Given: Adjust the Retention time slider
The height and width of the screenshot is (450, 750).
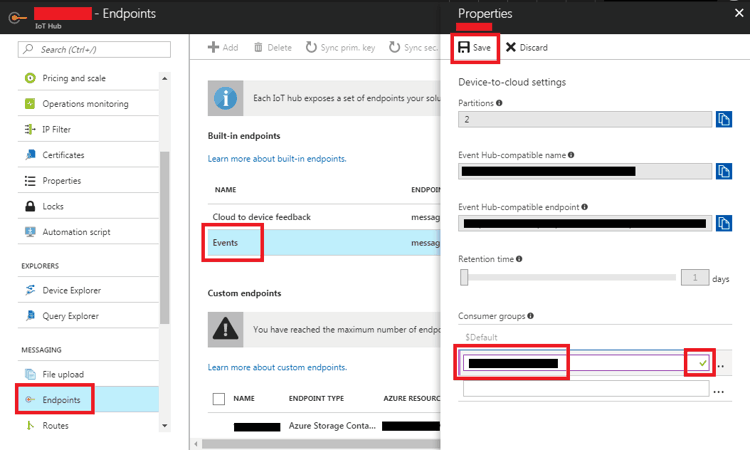Looking at the screenshot, I should tap(464, 277).
